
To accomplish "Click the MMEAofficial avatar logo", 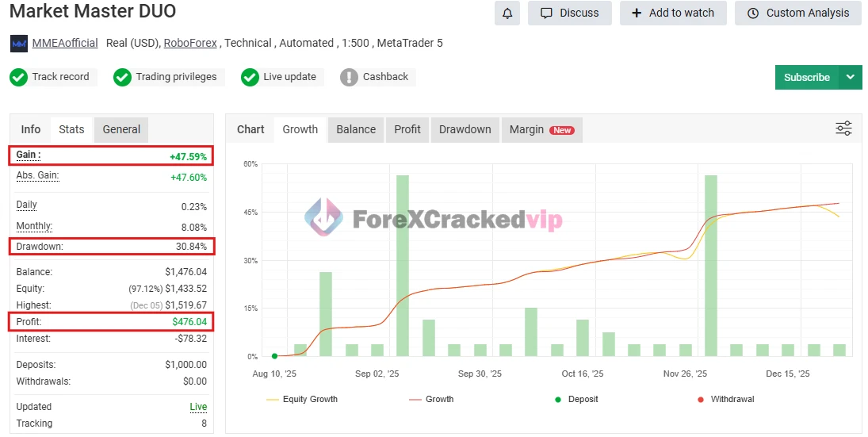I will 19,44.
